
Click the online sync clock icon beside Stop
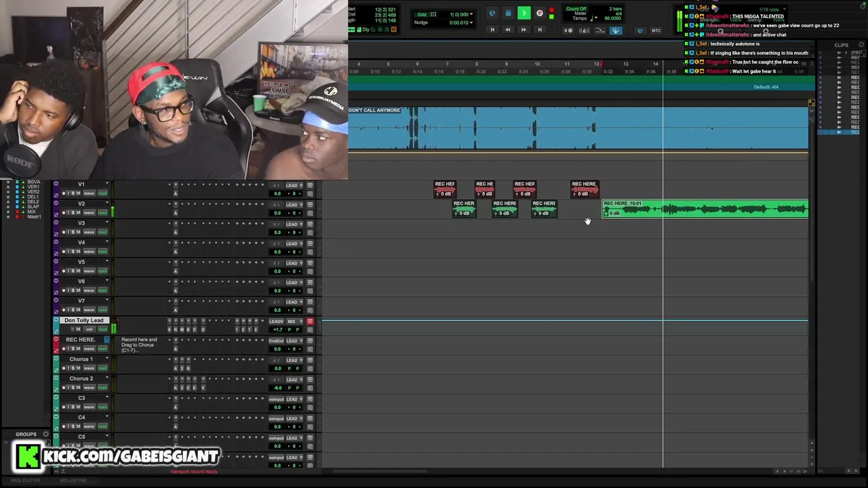pos(492,13)
